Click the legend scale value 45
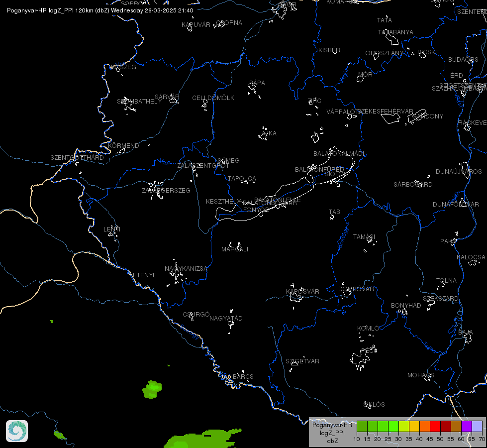This screenshot has height=448, width=487. point(429,439)
